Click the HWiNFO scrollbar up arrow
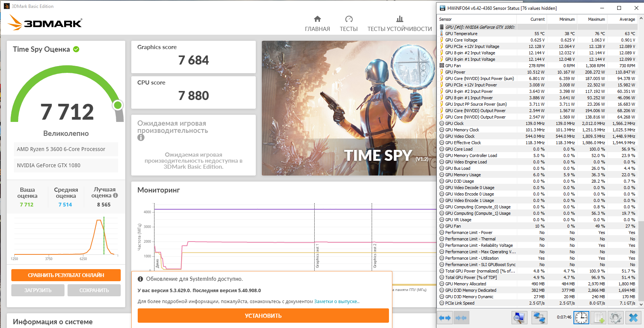Viewport: 644px width, 328px height. [x=641, y=19]
